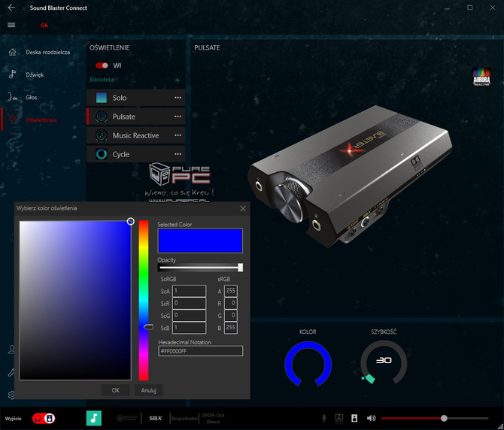Enable Scout Mode in bottom bar
This screenshot has height=430, width=504.
pos(127,418)
